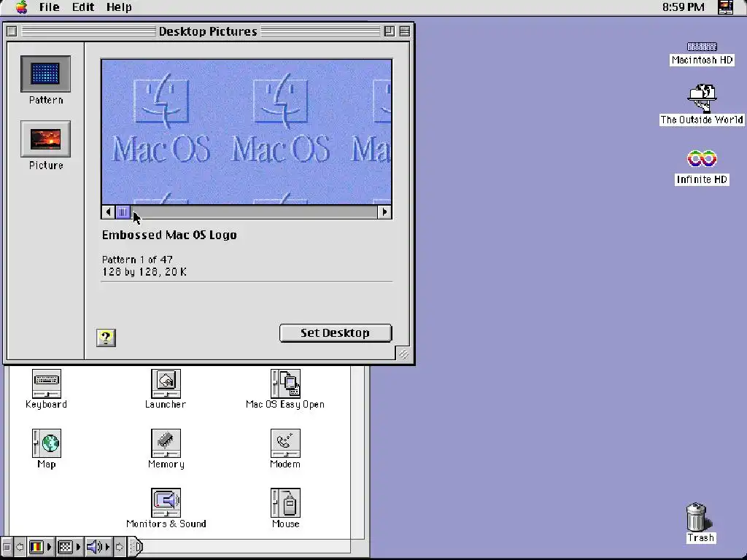Click the Control Strip close box
This screenshot has height=560, width=747.
[7, 547]
